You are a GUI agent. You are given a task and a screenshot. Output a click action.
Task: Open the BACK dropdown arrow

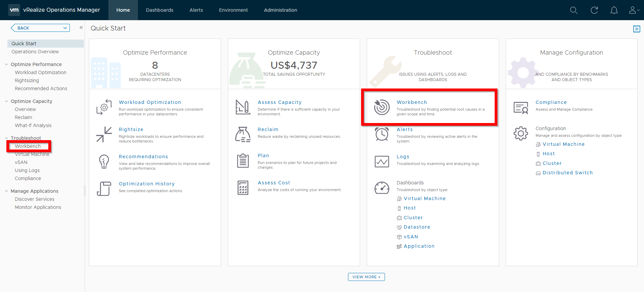(x=65, y=28)
